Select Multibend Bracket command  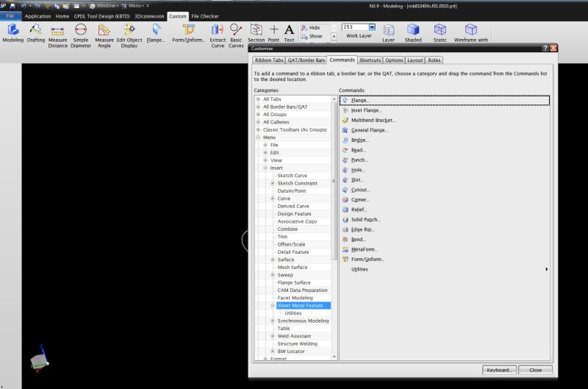coord(369,120)
